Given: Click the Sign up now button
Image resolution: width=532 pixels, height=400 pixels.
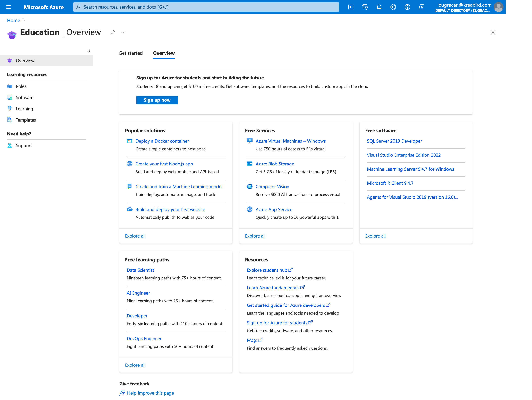Looking at the screenshot, I should click(157, 100).
